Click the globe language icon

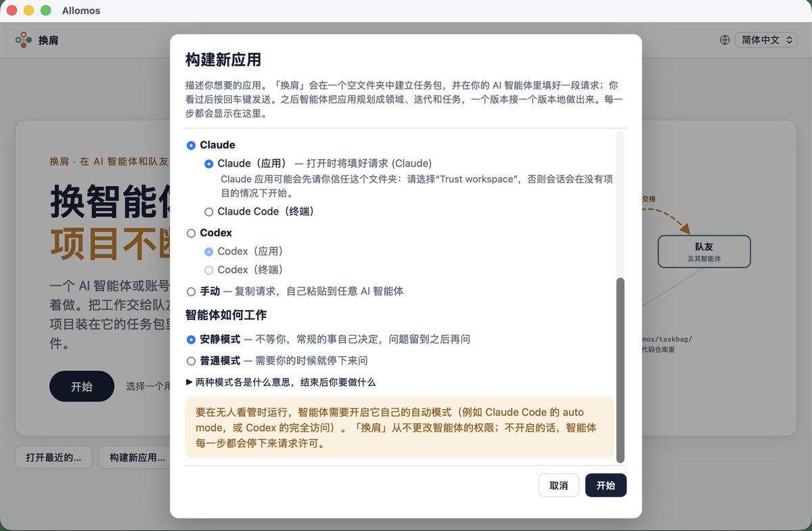[725, 40]
